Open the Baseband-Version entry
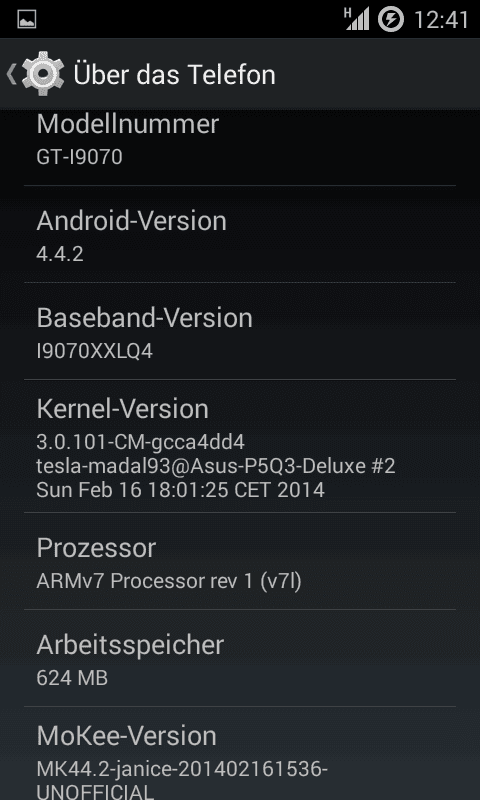Image resolution: width=480 pixels, height=800 pixels. [x=240, y=331]
